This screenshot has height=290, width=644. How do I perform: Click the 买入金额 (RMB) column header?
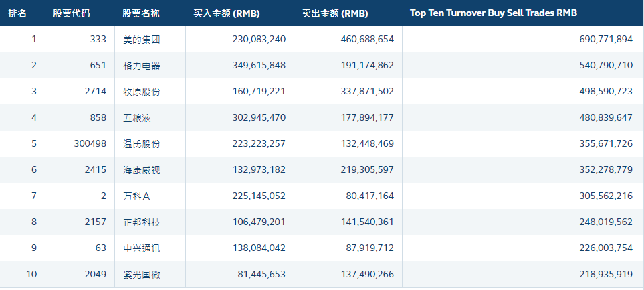tap(227, 13)
